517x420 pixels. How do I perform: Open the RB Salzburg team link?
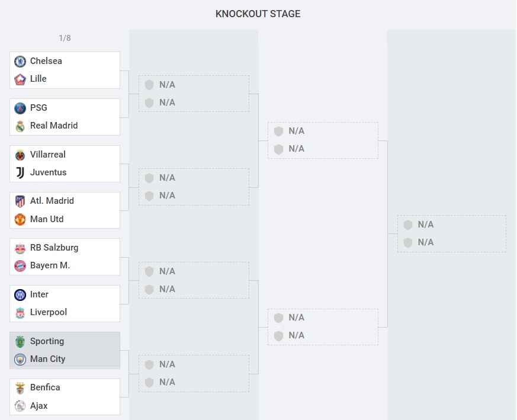[x=54, y=248]
